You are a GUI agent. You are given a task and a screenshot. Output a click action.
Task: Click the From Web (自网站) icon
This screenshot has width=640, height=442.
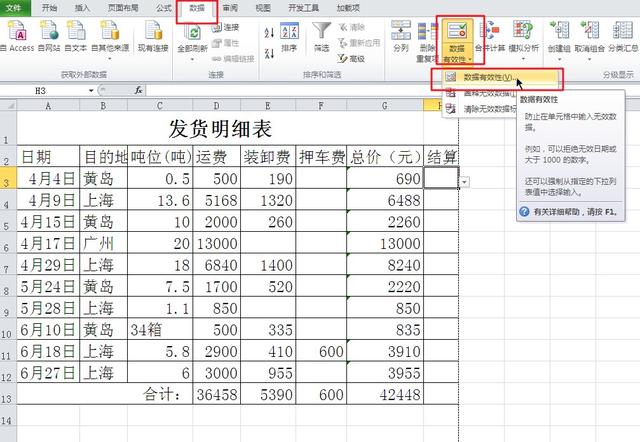click(x=49, y=31)
